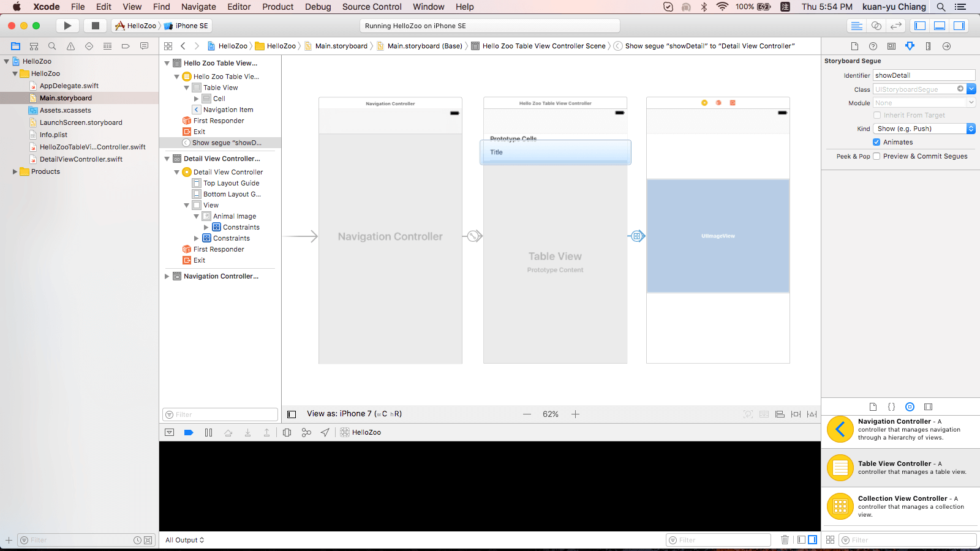Open the Product menu
The width and height of the screenshot is (980, 551).
[278, 7]
